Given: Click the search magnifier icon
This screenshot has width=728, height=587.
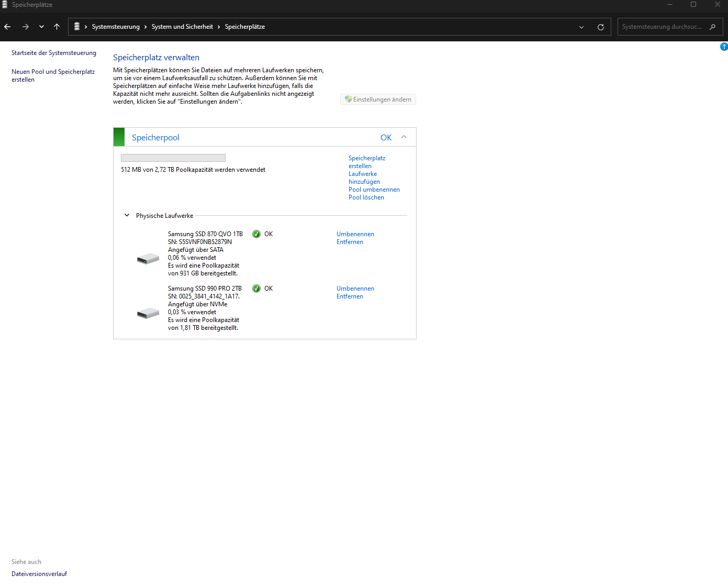Looking at the screenshot, I should [712, 27].
